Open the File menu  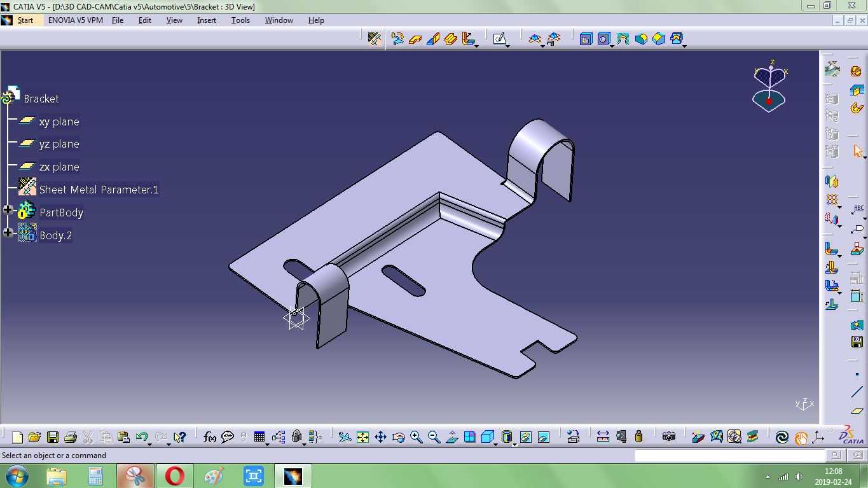[x=118, y=20]
